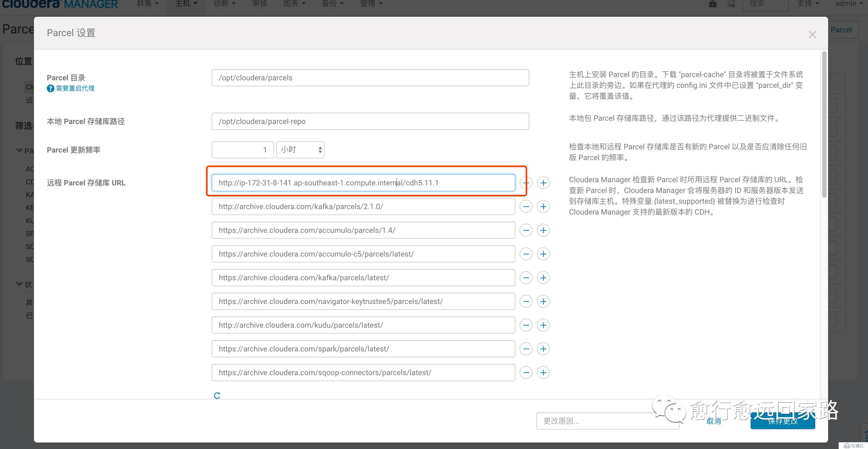Click the Parcel 更新频率 number field
The height and width of the screenshot is (449, 868).
[x=243, y=150]
